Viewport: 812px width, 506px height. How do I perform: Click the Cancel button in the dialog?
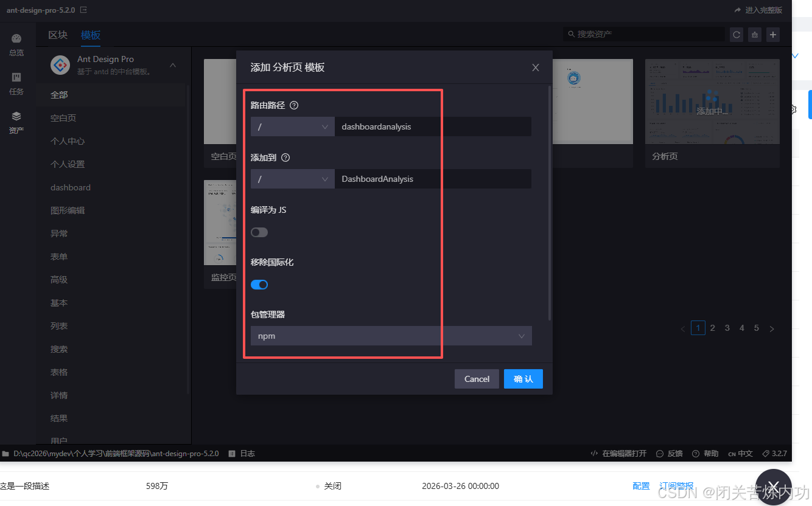tap(477, 379)
